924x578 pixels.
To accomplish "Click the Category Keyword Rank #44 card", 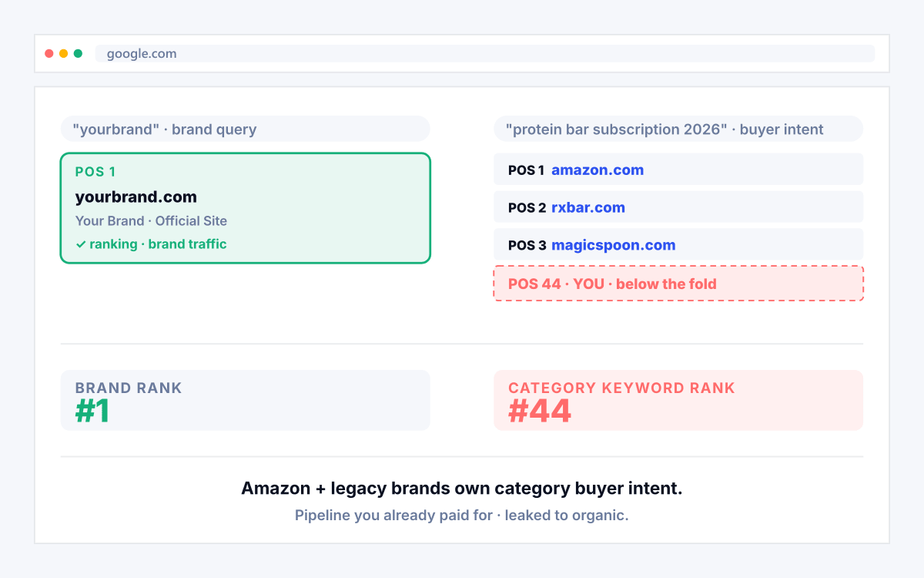I will [x=678, y=400].
